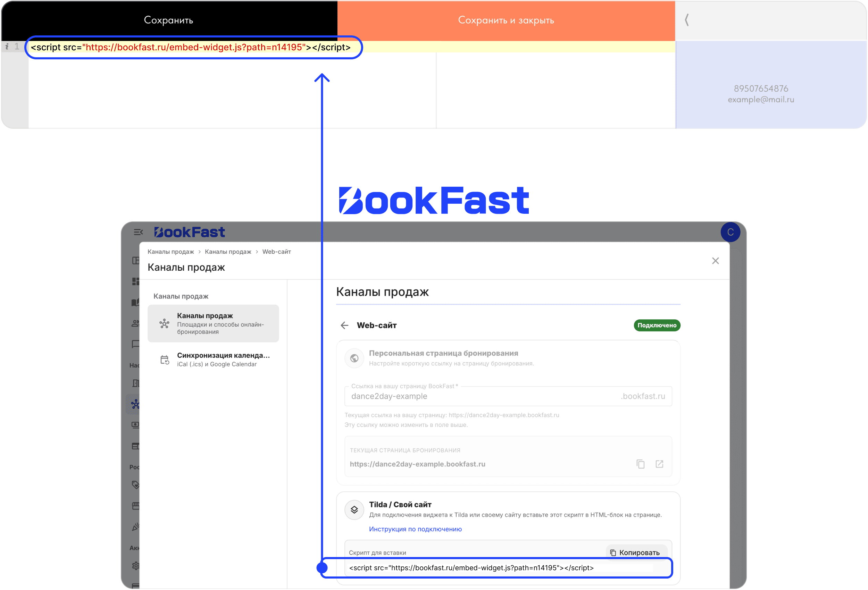
Task: Click the sidebar chat bubble icon
Action: [x=135, y=344]
